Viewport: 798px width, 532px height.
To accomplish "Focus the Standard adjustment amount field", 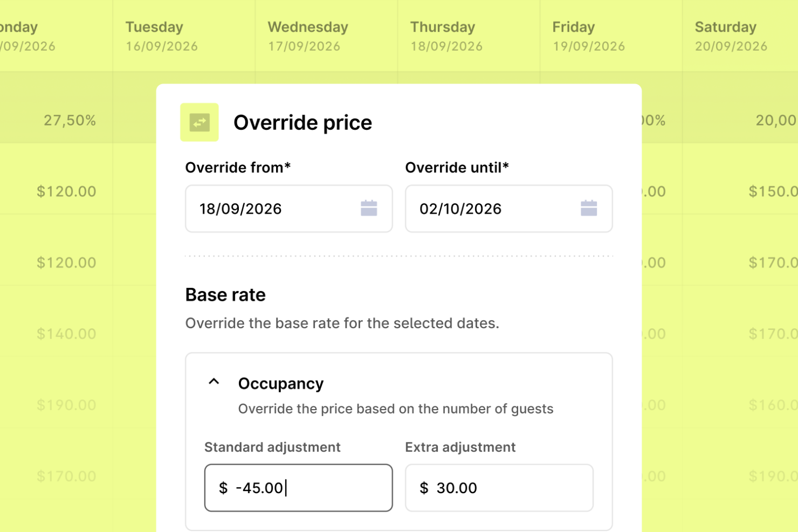I will 299,488.
